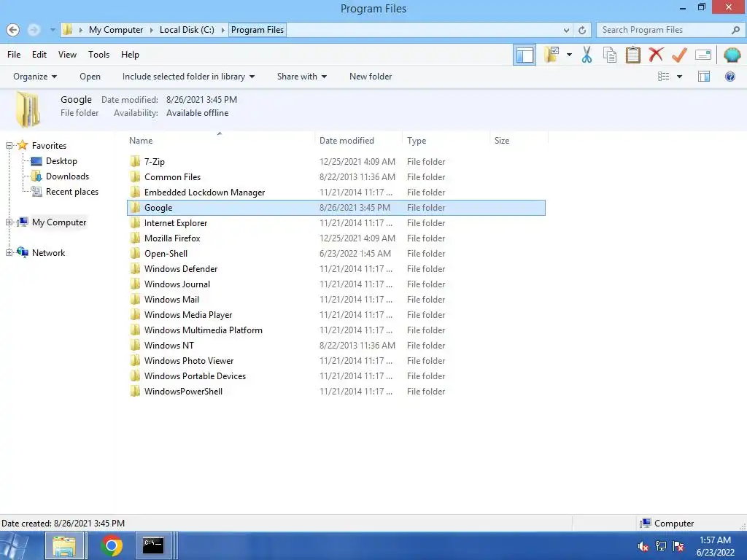Click the folder icon beside Open-Shell
Screen dimensions: 747x560
tap(135, 253)
